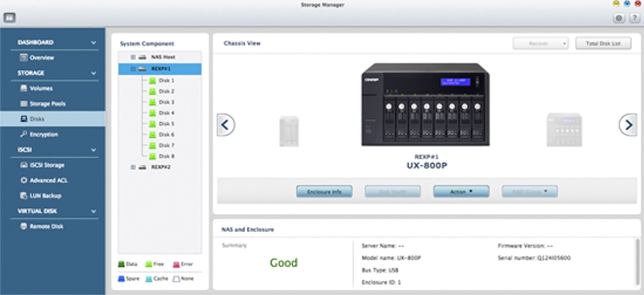This screenshot has width=644, height=295.
Task: Open the RAID Group dropdown
Action: pos(530,192)
